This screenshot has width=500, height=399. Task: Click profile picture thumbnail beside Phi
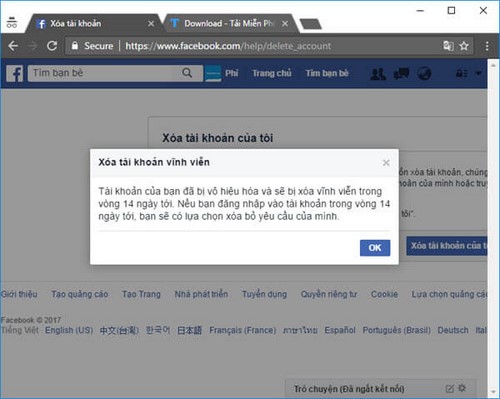(213, 73)
